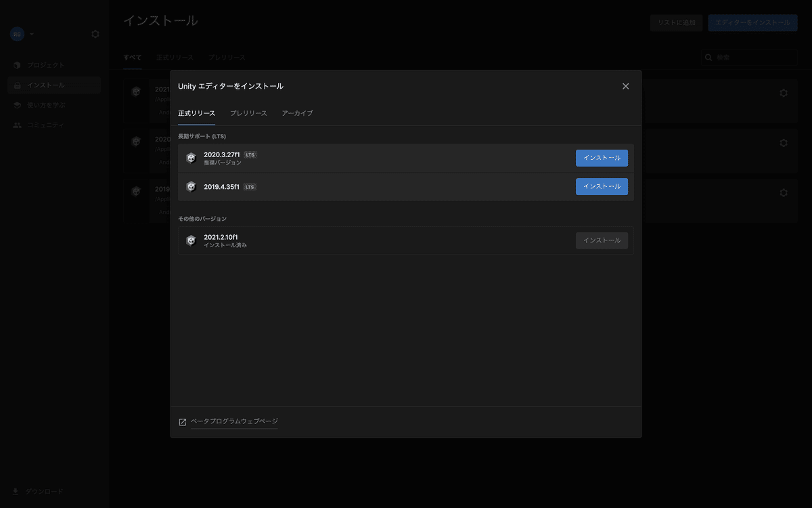
Task: Focus the 検索 search field
Action: tap(748, 58)
